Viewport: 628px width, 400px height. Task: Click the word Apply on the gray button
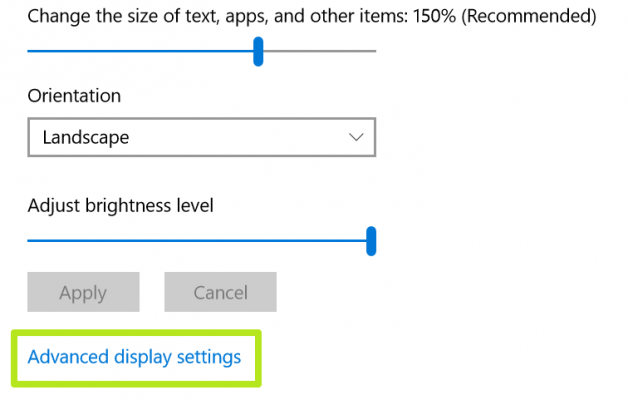[83, 293]
